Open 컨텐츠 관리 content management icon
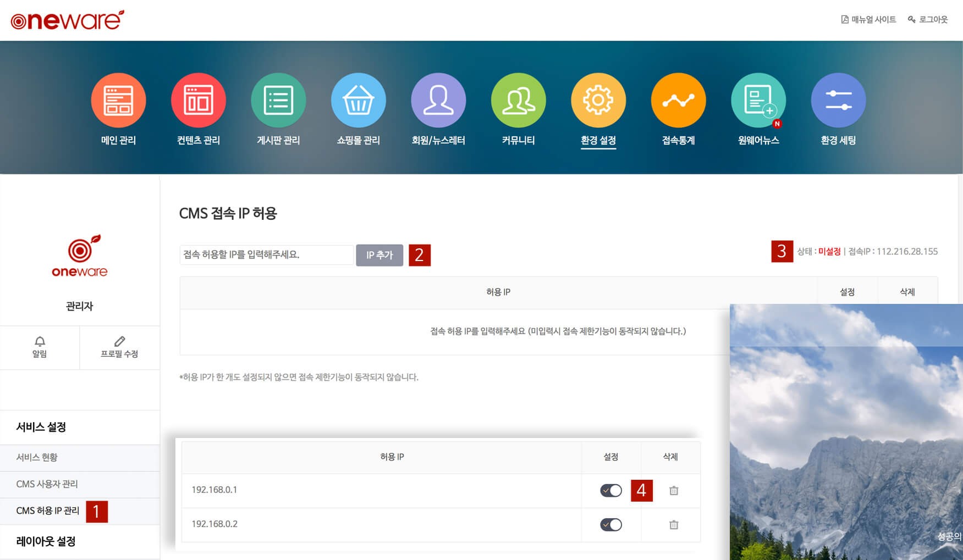This screenshot has height=560, width=963. click(198, 100)
